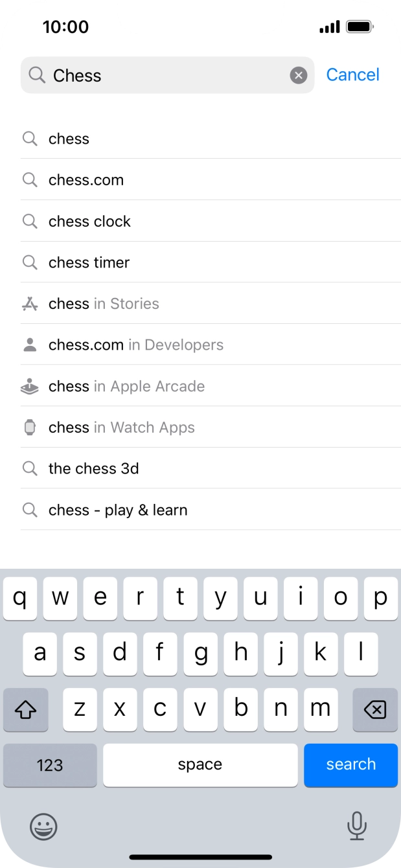Activate the microphone dictation icon
This screenshot has height=868, width=401.
357,827
